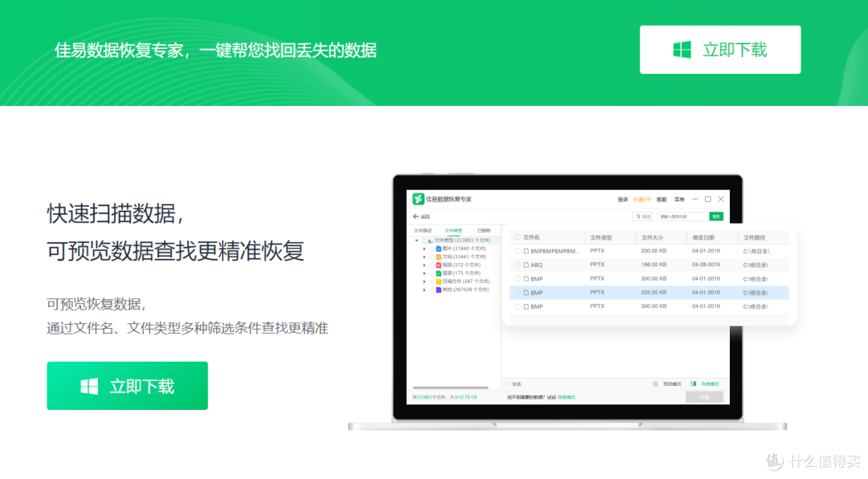The image size is (868, 479).
Task: Check the ABQ file row checkbox
Action: pyautogui.click(x=518, y=264)
